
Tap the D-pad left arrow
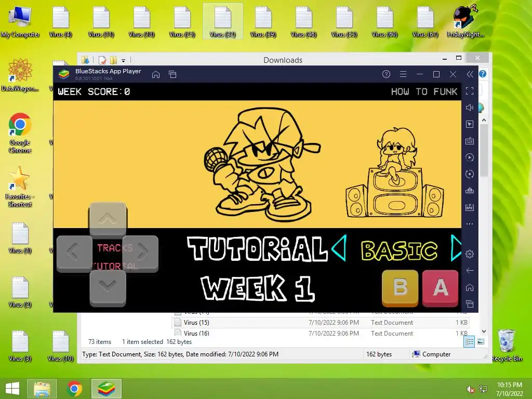pos(74,253)
